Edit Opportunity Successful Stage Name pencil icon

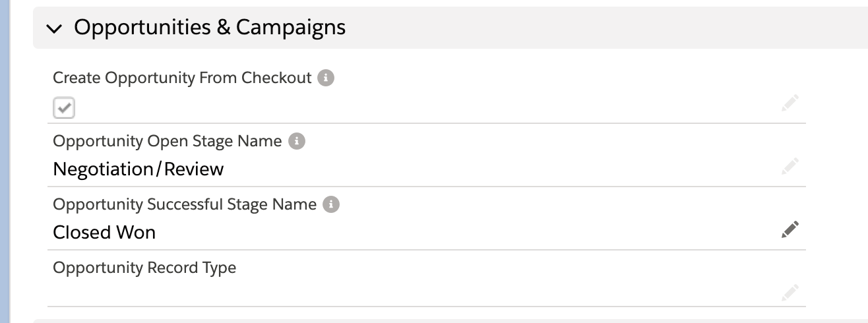pyautogui.click(x=790, y=229)
